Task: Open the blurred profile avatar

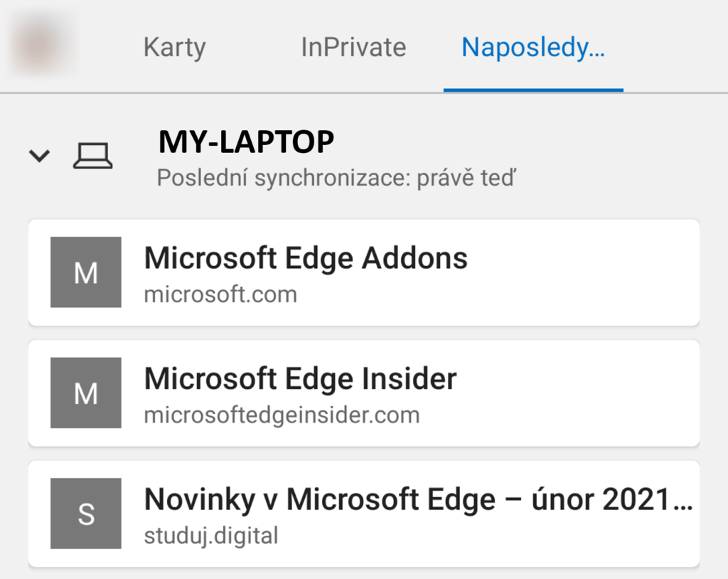Action: [41, 44]
